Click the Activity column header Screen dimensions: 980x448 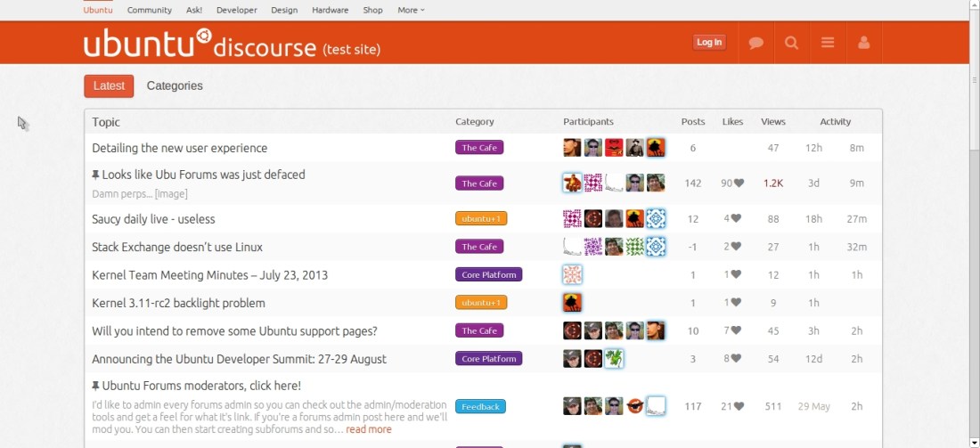836,122
